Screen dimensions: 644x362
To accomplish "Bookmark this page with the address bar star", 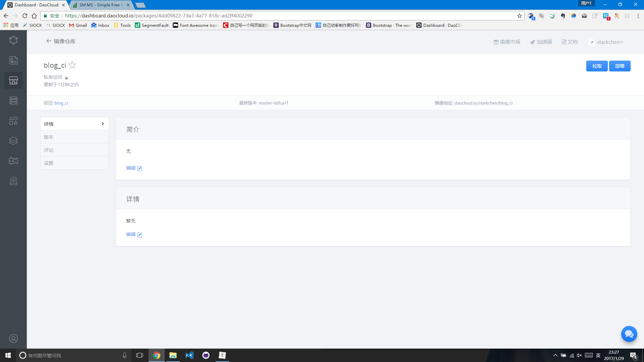I will (x=520, y=16).
